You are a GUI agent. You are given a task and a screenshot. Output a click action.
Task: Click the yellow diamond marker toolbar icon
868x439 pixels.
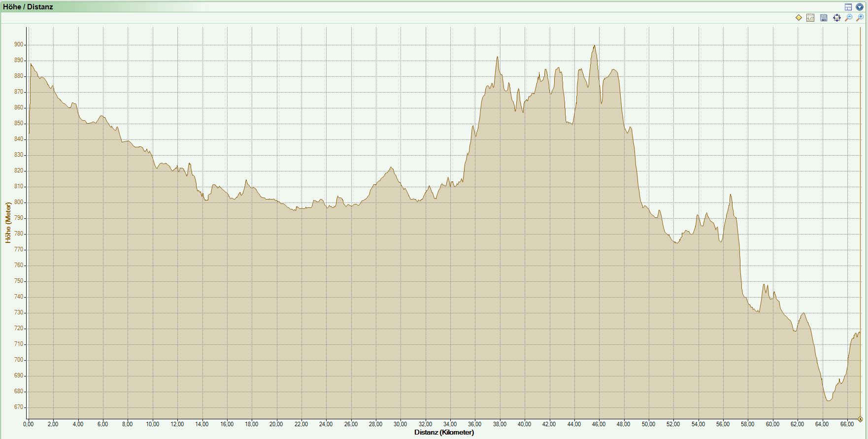tap(799, 18)
